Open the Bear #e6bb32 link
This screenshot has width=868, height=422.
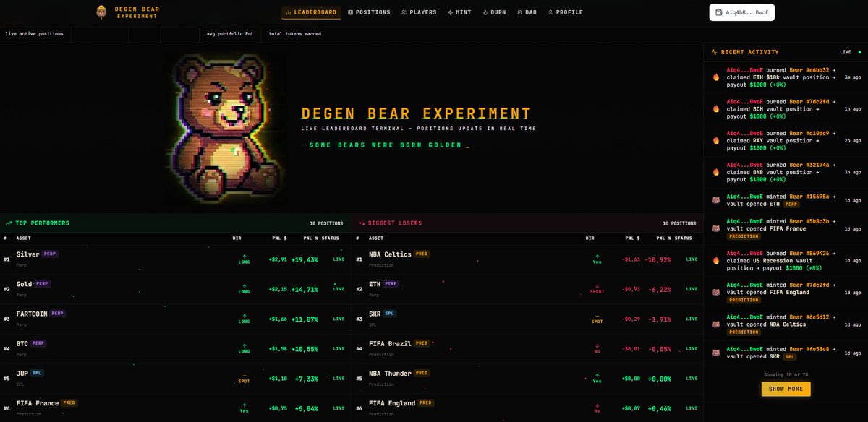[809, 70]
